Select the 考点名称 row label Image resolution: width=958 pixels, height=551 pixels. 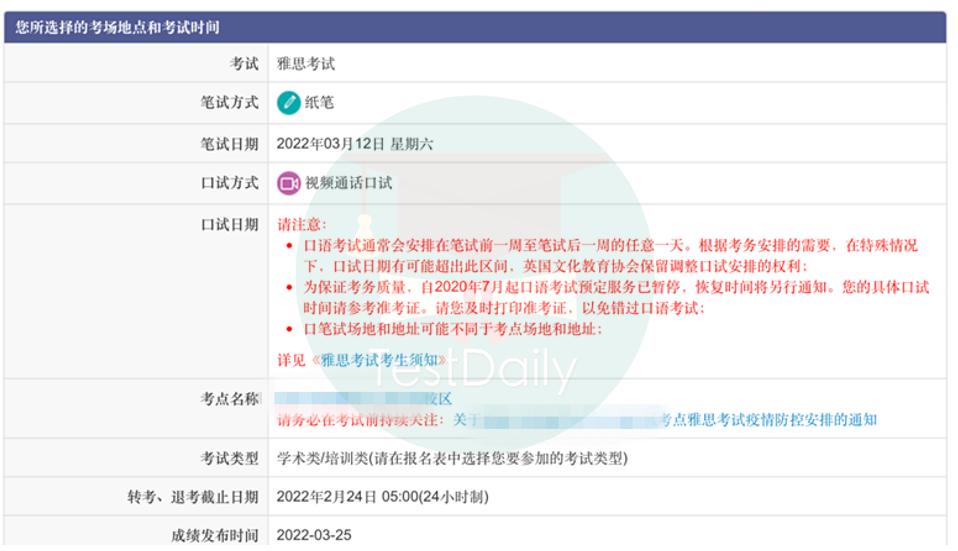(230, 400)
